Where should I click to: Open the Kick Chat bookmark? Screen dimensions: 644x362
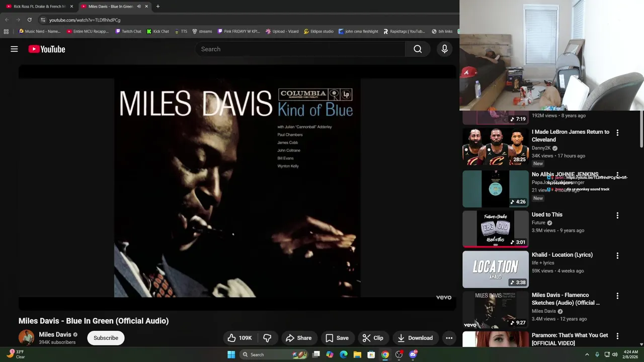(158, 31)
